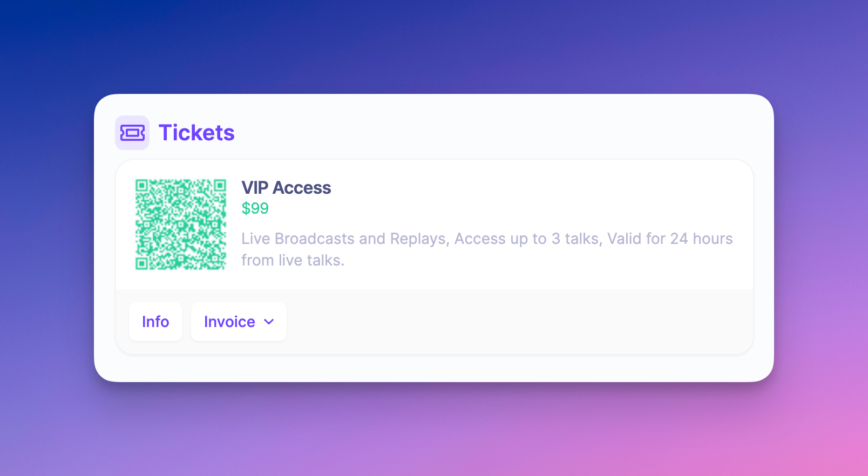868x476 pixels.
Task: Click blank panel area right of Tickets heading
Action: pos(486,133)
